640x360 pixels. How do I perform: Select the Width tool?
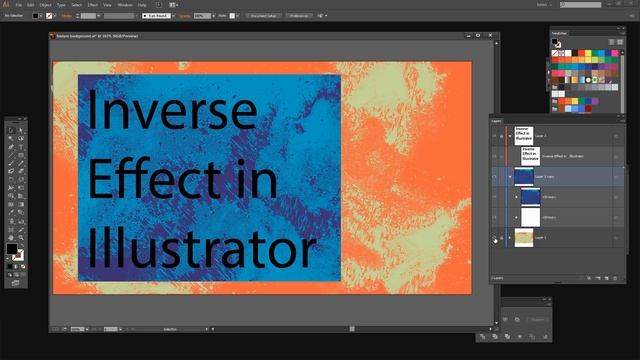point(11,188)
